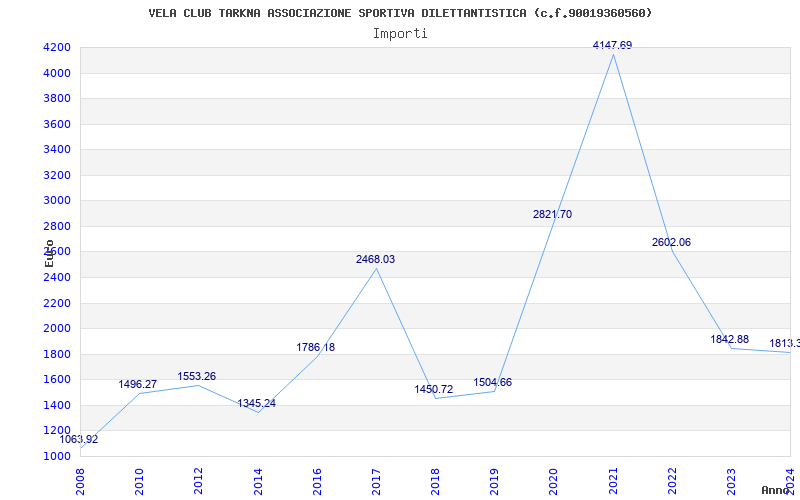Select the 1345.24 data label
The height and width of the screenshot is (500, 800).
tap(257, 404)
